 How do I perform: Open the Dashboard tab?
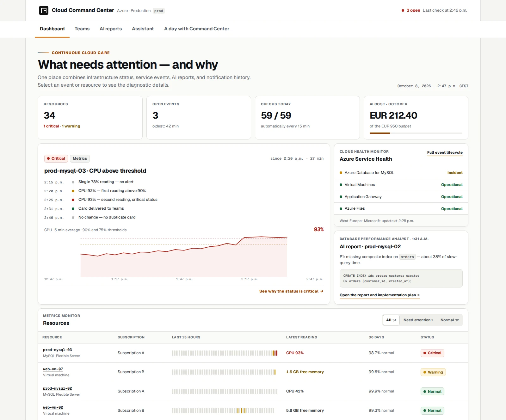point(52,29)
